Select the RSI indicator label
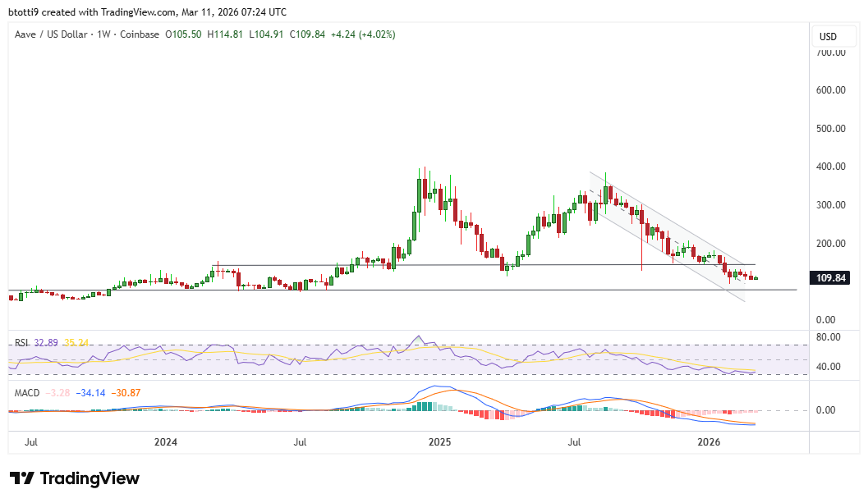This screenshot has height=503, width=868. pos(23,343)
